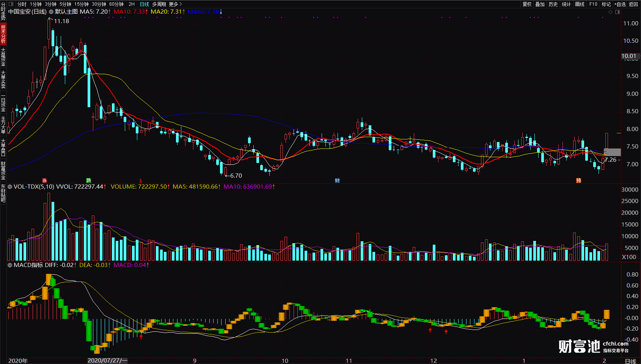Click the 6.70 low price annotation
The image size is (641, 364).
coord(236,176)
